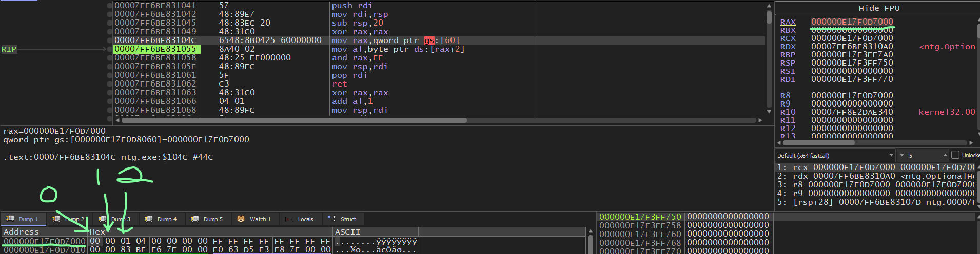980x254 pixels.
Task: Click the dump Address column header
Action: pyautogui.click(x=44, y=232)
